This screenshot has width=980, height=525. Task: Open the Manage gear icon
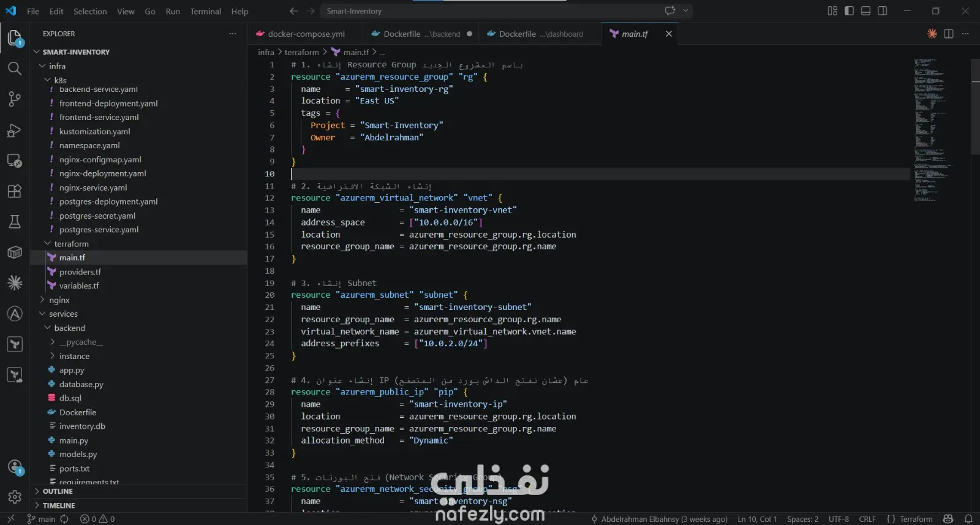(15, 497)
